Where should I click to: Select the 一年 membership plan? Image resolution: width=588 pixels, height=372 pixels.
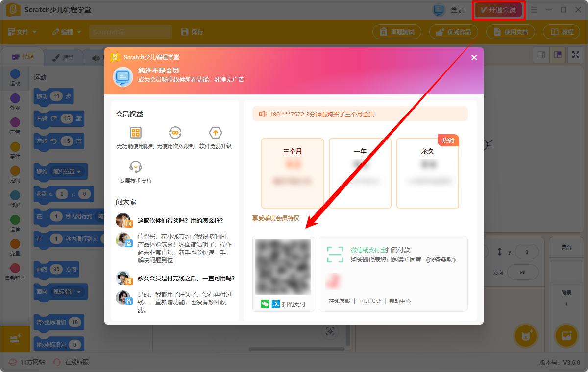360,173
